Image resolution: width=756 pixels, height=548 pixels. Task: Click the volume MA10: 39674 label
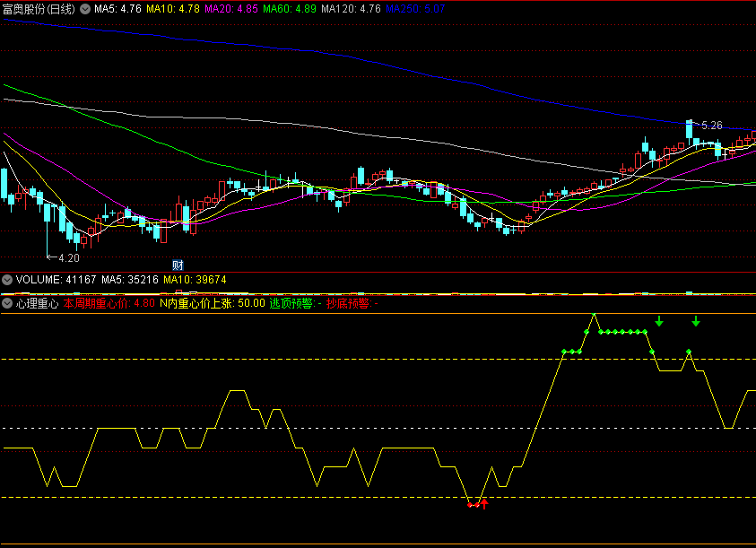coord(195,280)
